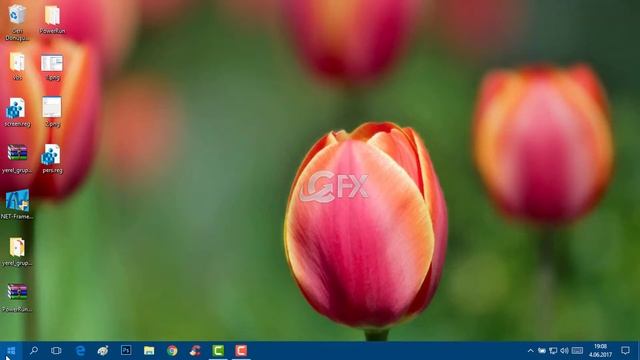
Task: Open network status tray icon
Action: 553,351
